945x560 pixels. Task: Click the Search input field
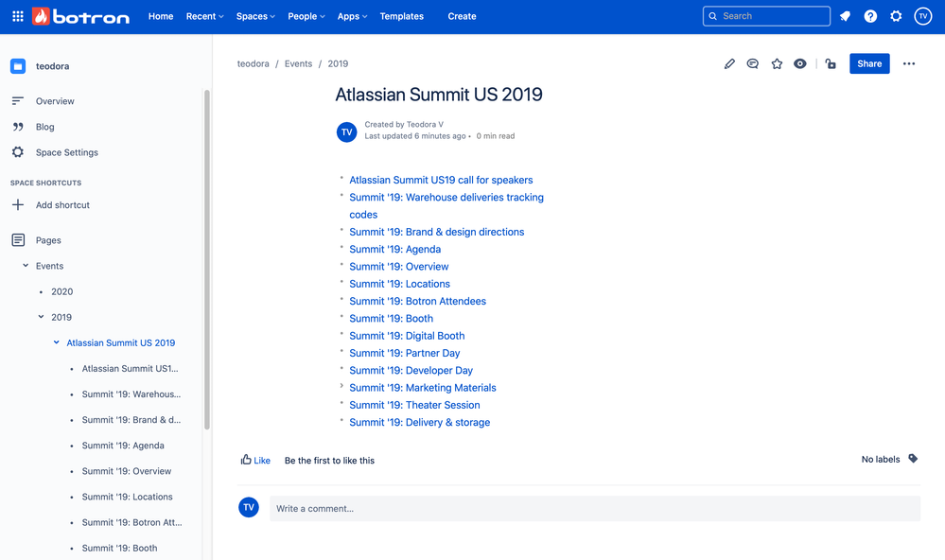(x=766, y=16)
